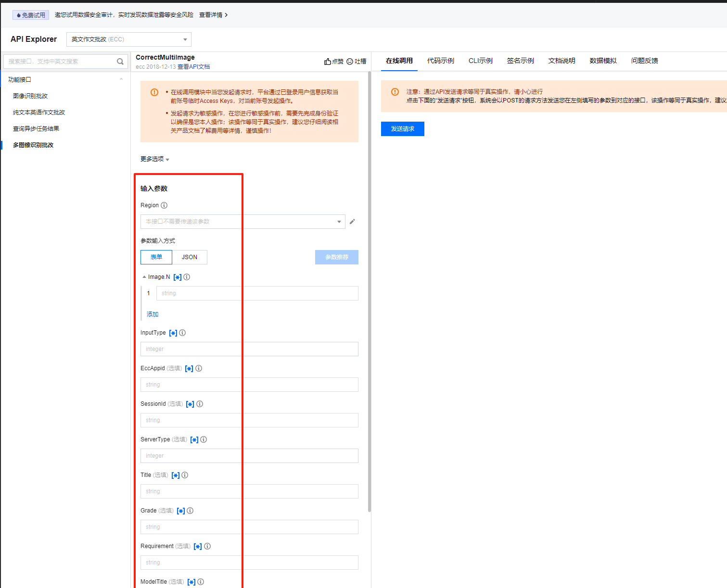Click the info icon for EccAppid

(199, 368)
